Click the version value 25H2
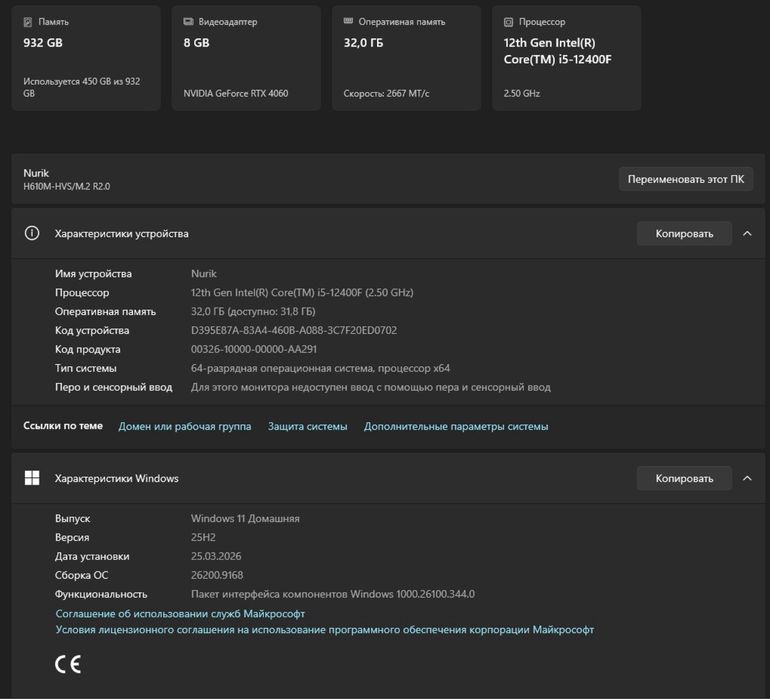 (203, 537)
